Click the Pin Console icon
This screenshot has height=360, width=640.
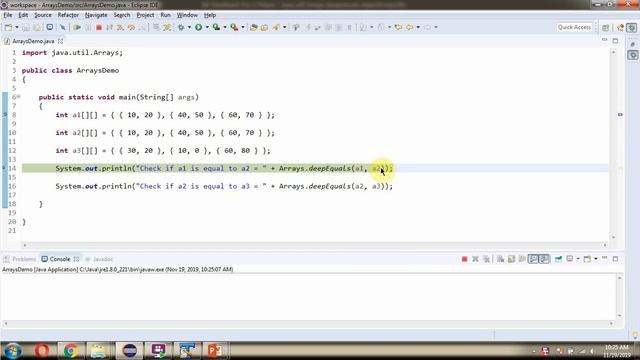[558, 259]
